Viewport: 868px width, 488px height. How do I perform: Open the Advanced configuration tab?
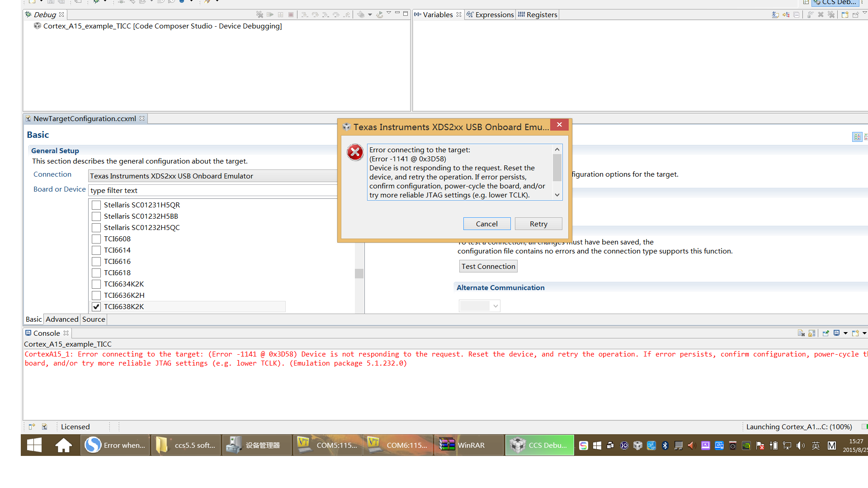click(62, 319)
